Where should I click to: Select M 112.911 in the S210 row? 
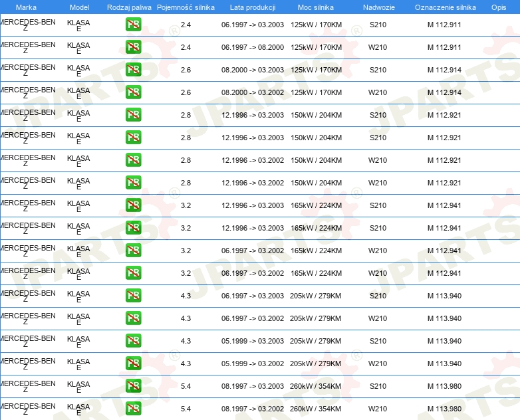coord(444,25)
